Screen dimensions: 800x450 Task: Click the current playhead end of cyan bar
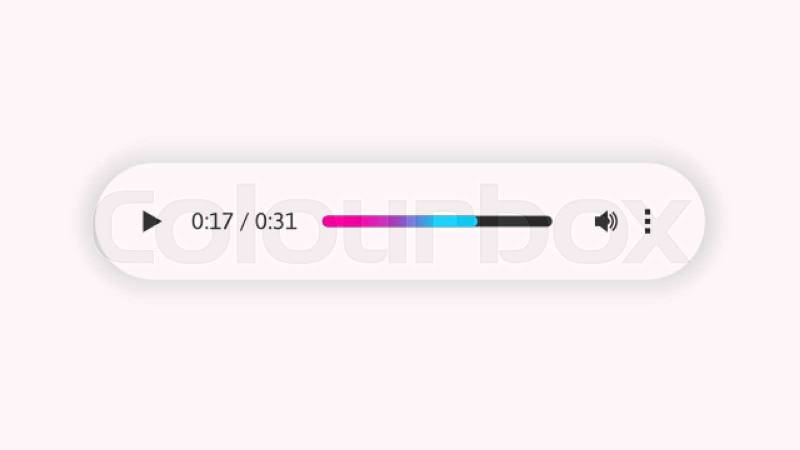point(474,221)
